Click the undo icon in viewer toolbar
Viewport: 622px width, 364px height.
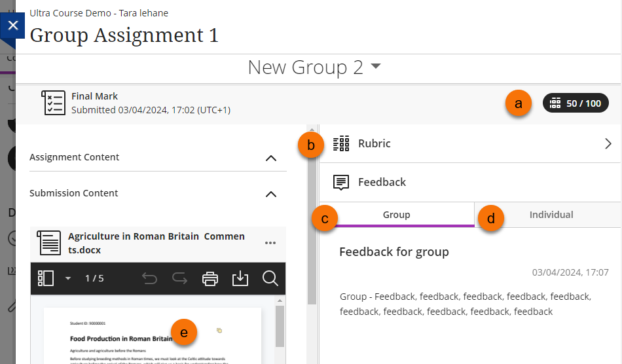pos(149,278)
